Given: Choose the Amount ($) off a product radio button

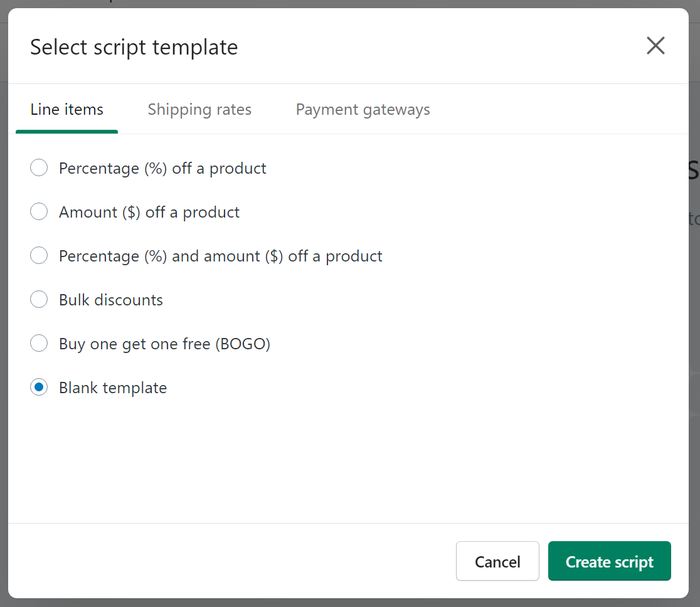Looking at the screenshot, I should coord(39,212).
